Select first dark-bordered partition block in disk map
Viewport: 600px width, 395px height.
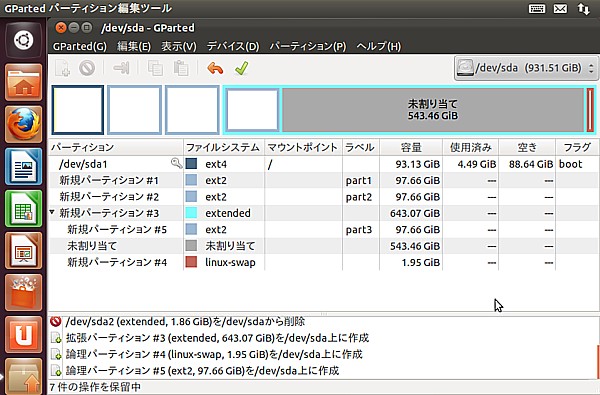click(78, 110)
